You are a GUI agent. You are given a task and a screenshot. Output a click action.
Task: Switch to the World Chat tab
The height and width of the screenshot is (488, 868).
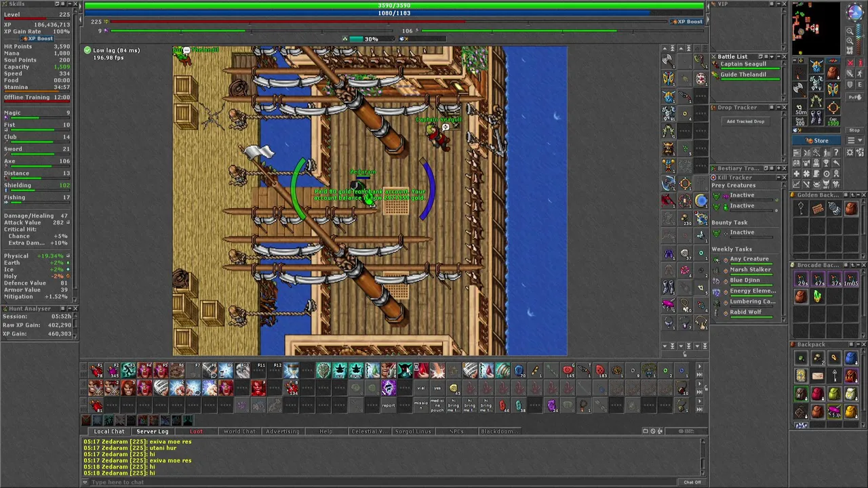239,431
